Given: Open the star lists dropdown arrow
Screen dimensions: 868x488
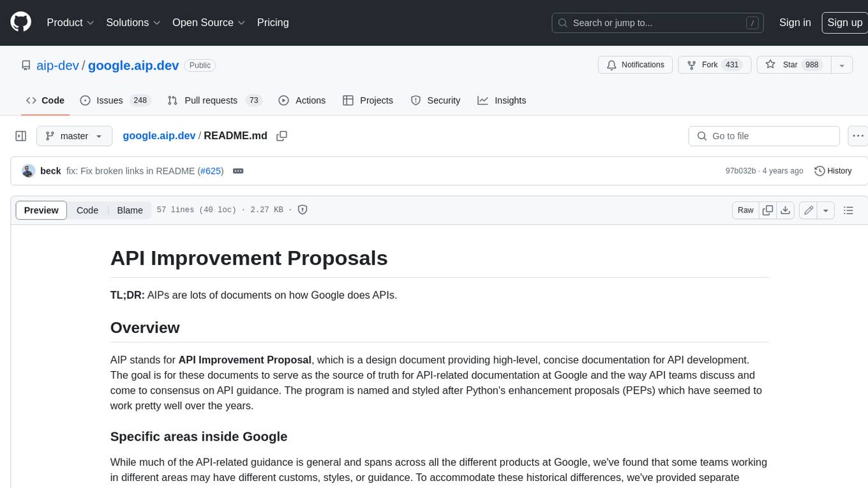Looking at the screenshot, I should [842, 65].
